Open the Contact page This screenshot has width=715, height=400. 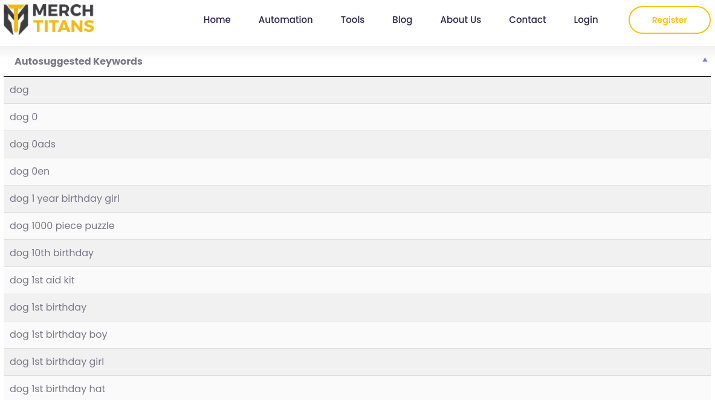pyautogui.click(x=527, y=20)
